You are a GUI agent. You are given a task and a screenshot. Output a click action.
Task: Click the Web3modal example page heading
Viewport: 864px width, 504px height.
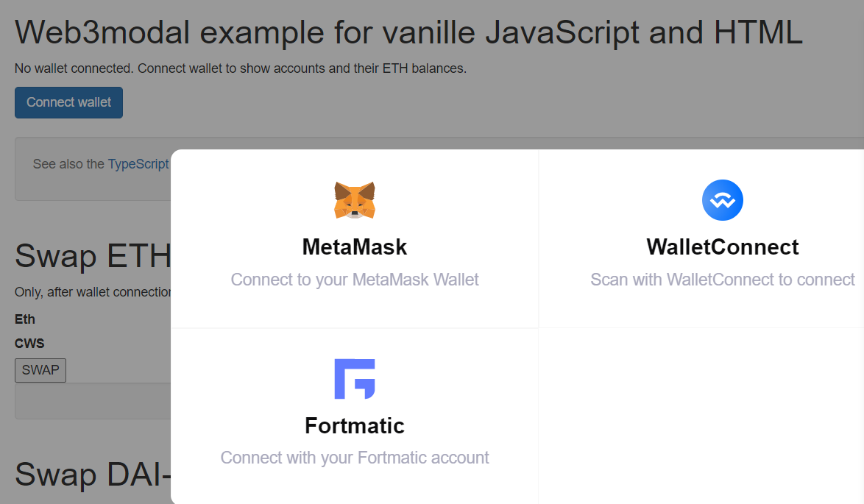coord(408,32)
